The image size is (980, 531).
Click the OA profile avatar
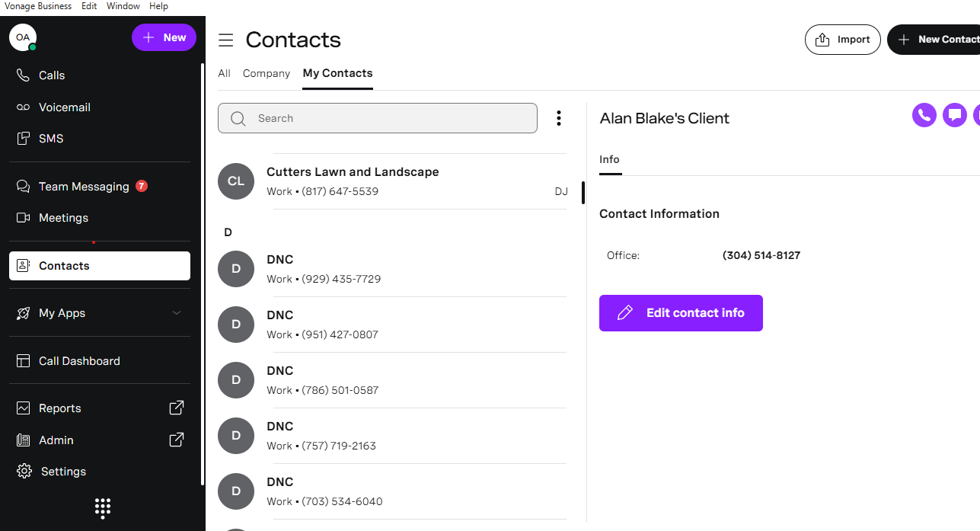[x=23, y=37]
